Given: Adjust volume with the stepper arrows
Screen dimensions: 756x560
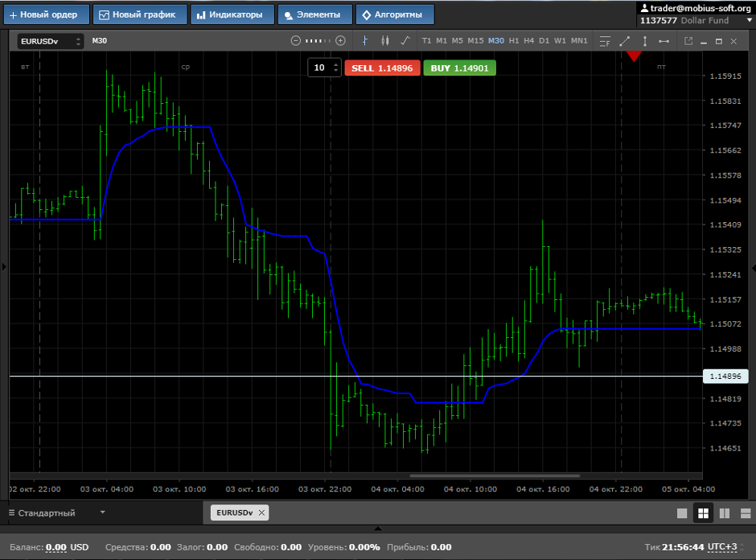Looking at the screenshot, I should pos(336,68).
